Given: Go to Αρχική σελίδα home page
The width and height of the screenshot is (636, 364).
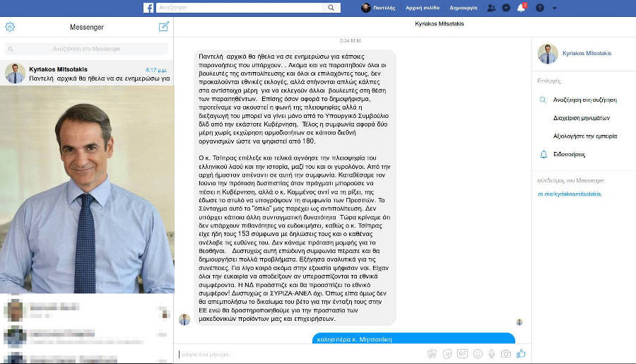Looking at the screenshot, I should (x=421, y=8).
